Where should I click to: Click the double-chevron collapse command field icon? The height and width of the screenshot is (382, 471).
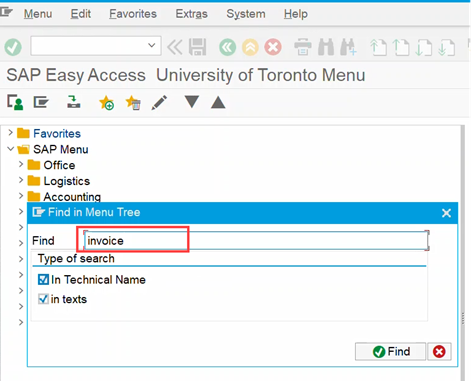pyautogui.click(x=175, y=47)
